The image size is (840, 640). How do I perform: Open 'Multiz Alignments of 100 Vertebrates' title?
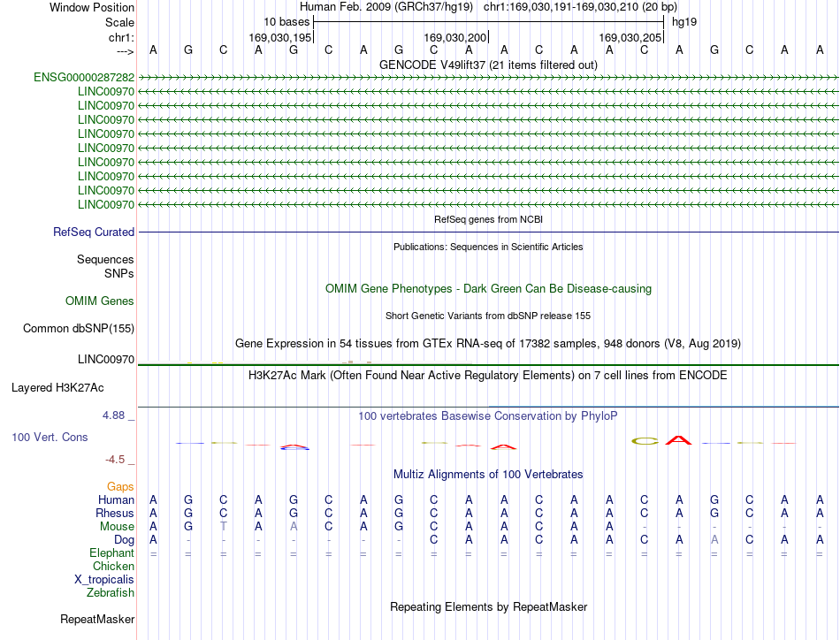pos(488,474)
